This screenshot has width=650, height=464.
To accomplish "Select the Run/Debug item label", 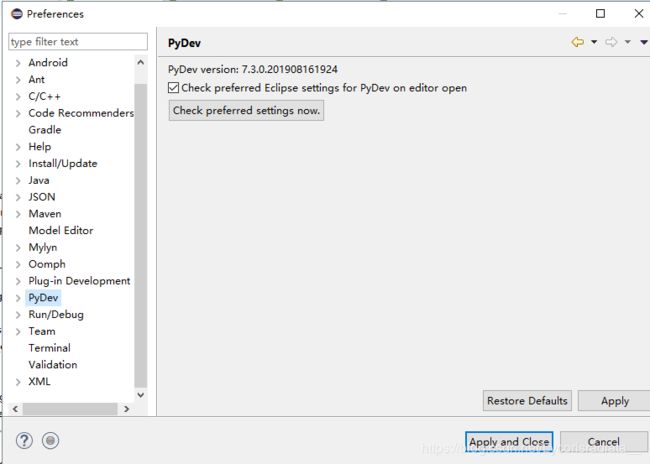I will (x=56, y=315).
